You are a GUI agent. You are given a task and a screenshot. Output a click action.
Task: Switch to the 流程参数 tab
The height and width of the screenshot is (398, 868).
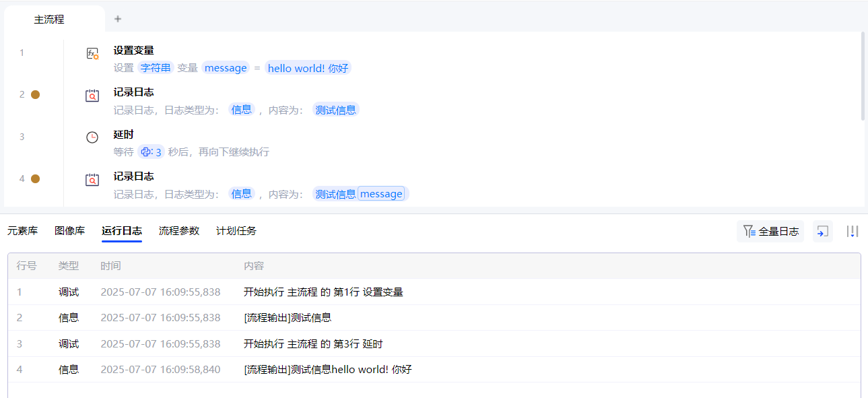click(179, 231)
